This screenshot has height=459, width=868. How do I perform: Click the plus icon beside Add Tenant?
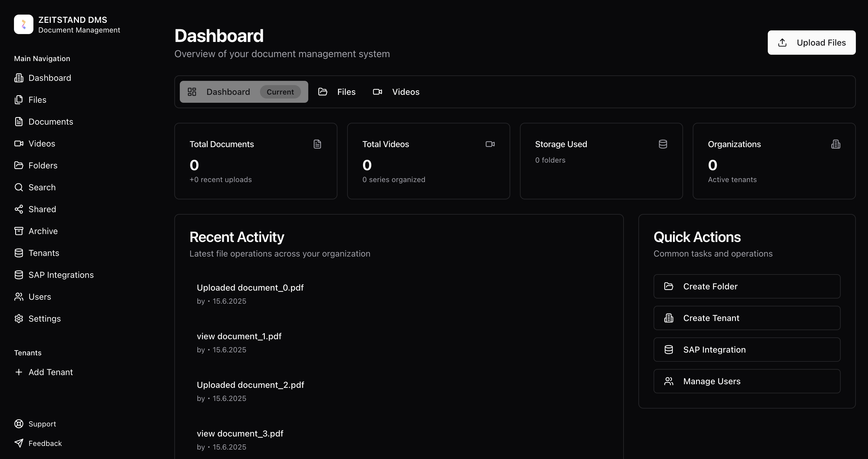click(x=19, y=372)
